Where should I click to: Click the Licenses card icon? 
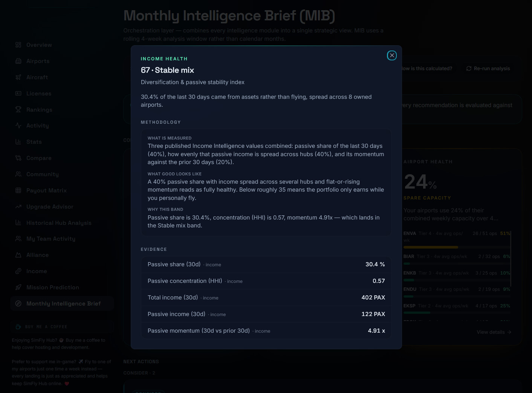click(18, 94)
